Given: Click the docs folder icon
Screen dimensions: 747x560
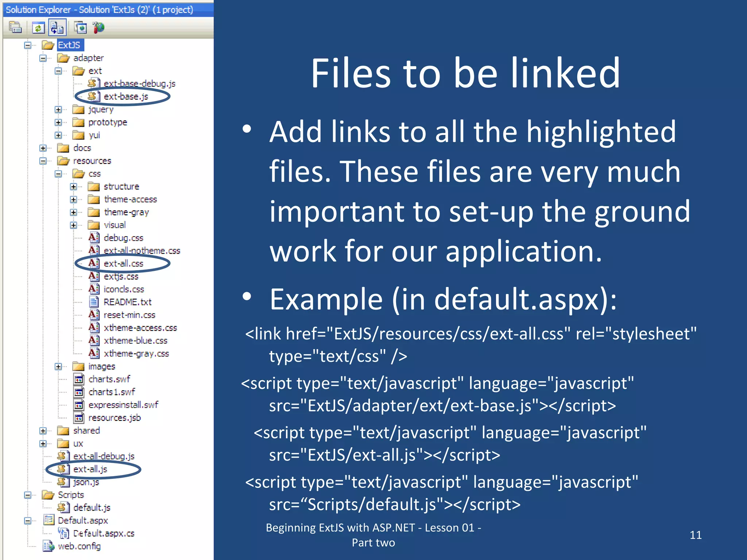Looking at the screenshot, I should [63, 148].
